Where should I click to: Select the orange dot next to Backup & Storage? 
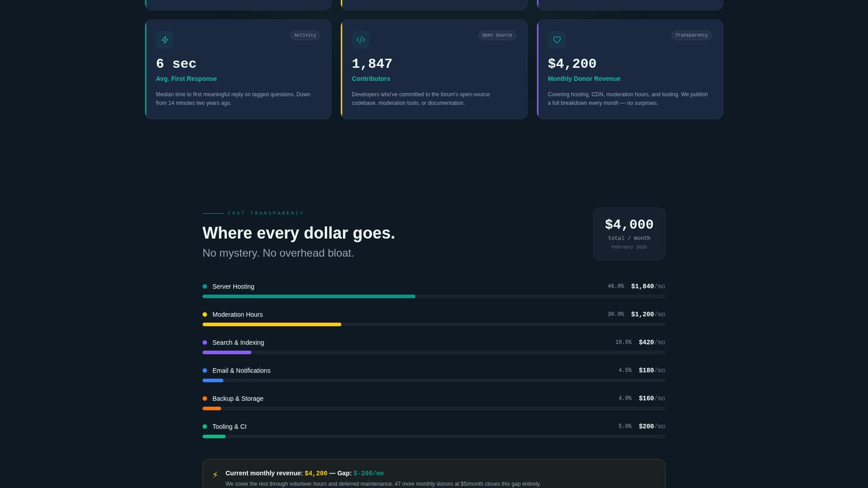click(x=205, y=398)
